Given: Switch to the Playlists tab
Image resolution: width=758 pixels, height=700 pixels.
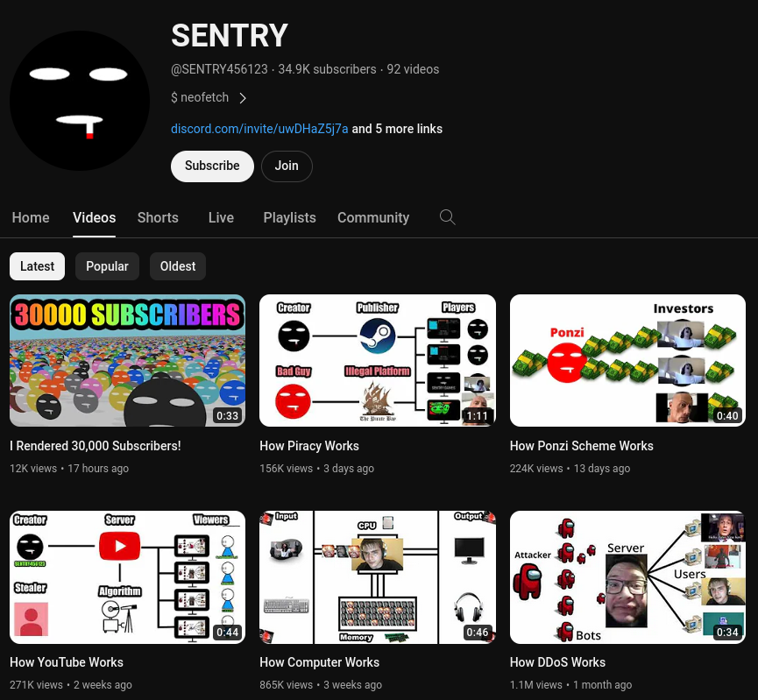Looking at the screenshot, I should (x=289, y=217).
